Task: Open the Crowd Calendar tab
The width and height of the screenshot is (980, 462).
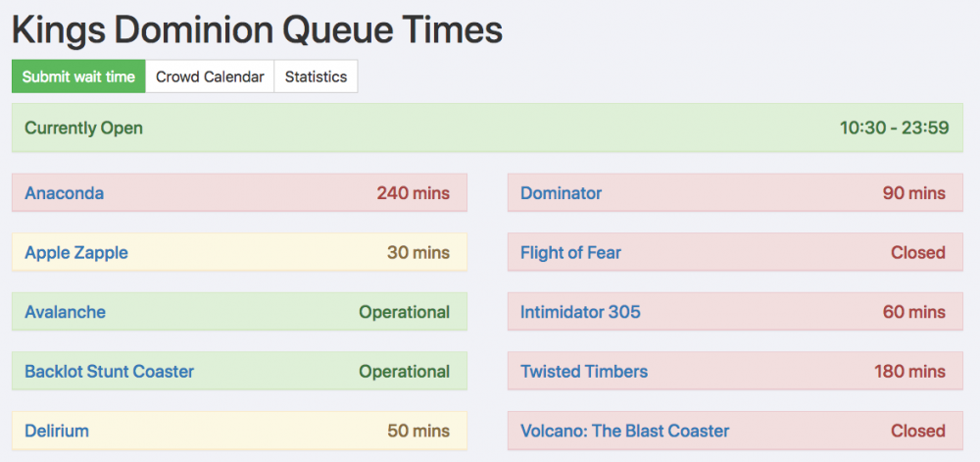Action: pos(210,77)
